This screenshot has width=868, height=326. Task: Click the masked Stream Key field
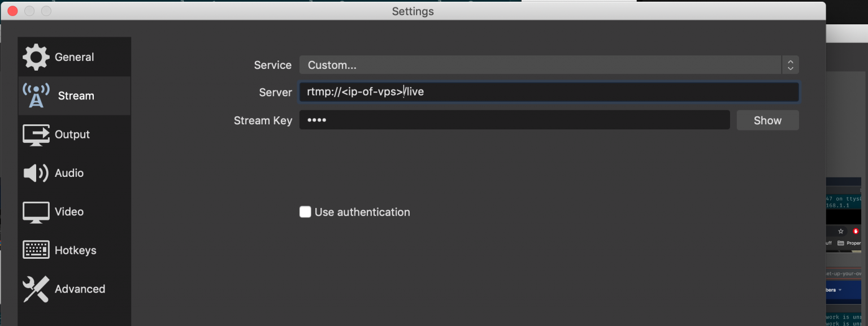tap(514, 120)
